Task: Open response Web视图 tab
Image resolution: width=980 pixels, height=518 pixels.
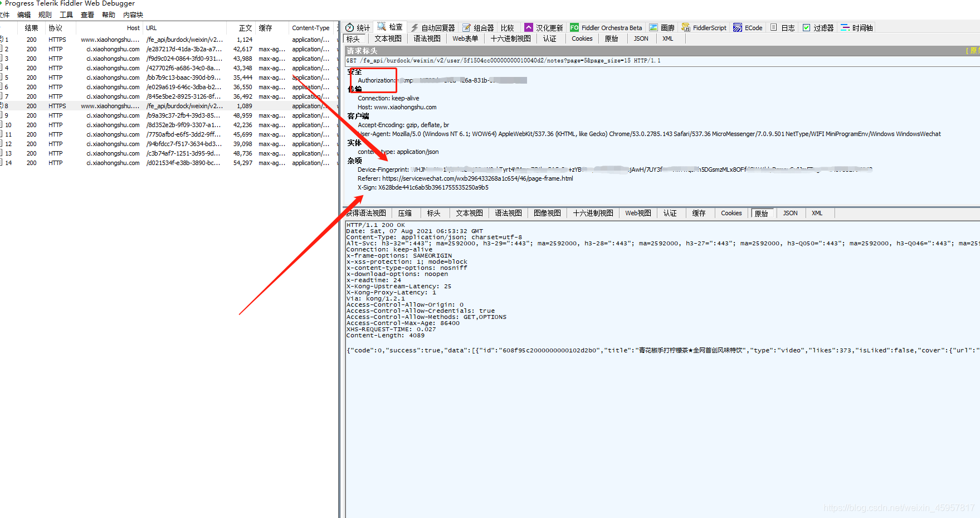Action: [638, 213]
